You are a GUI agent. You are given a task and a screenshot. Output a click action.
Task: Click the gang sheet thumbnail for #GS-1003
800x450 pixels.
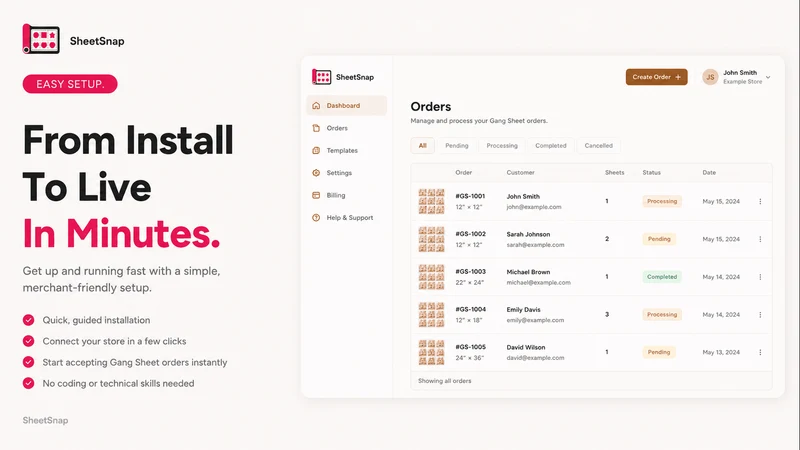click(431, 277)
